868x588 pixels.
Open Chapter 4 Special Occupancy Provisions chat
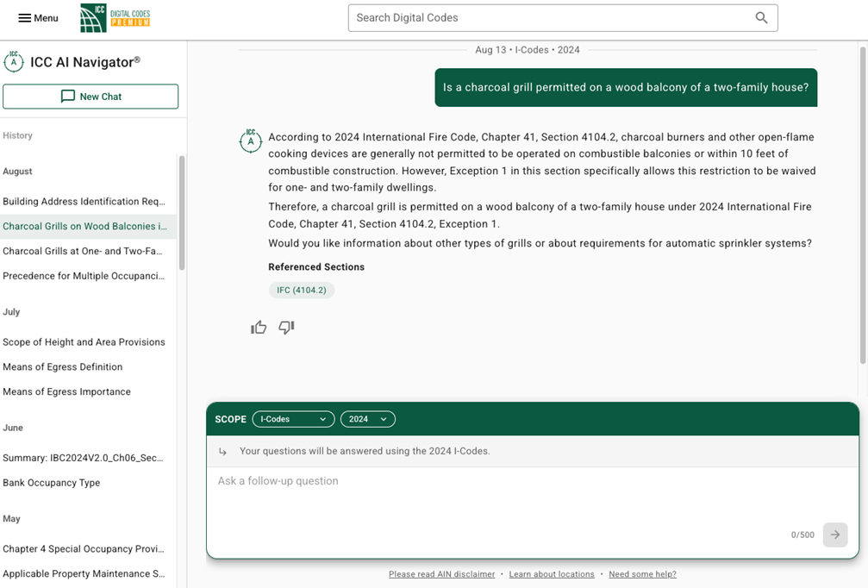(x=84, y=548)
